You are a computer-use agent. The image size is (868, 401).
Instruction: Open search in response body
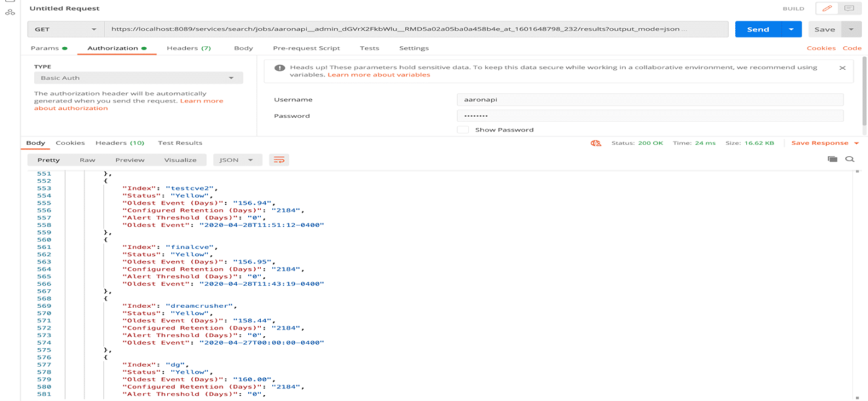coord(850,159)
